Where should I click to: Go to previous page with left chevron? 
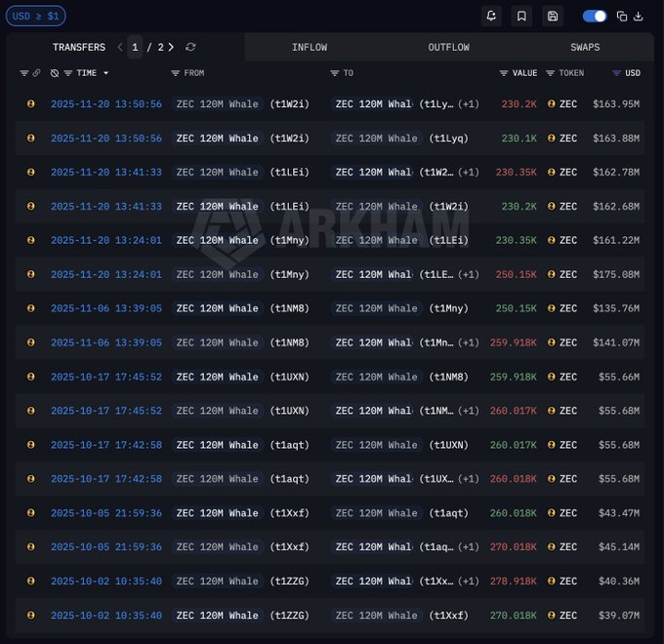pos(120,47)
